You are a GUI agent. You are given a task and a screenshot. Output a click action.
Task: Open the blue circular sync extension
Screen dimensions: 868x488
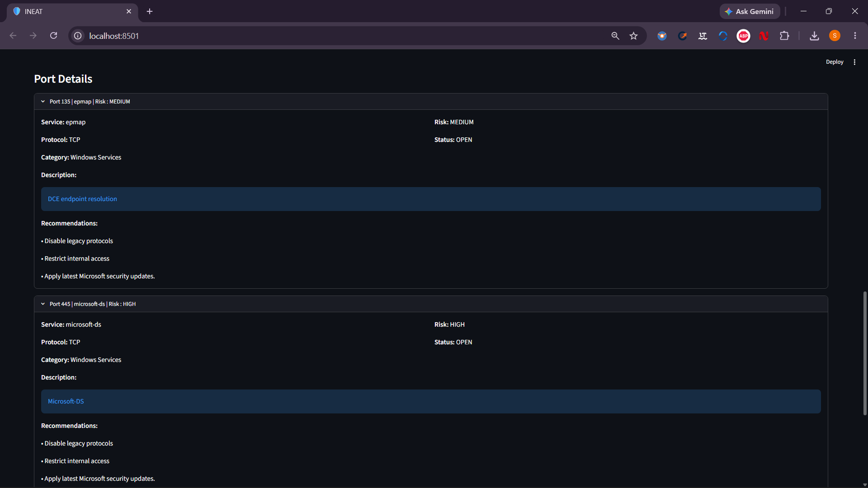coord(723,36)
